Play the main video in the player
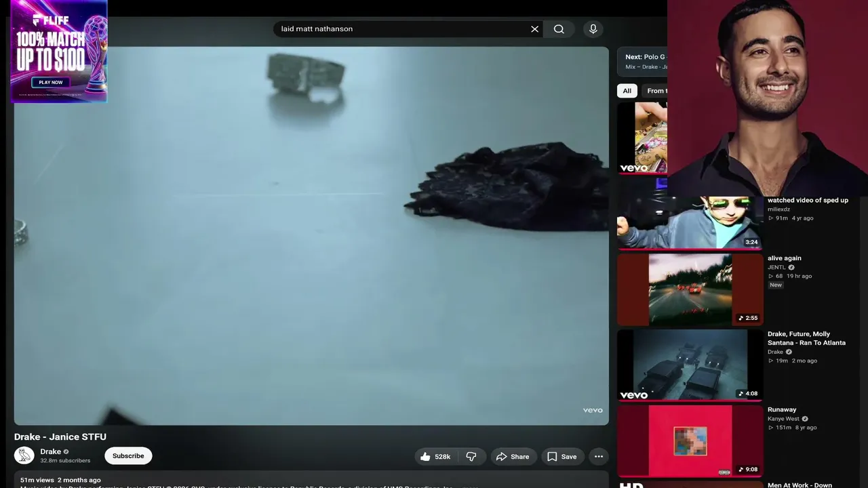 tap(311, 236)
